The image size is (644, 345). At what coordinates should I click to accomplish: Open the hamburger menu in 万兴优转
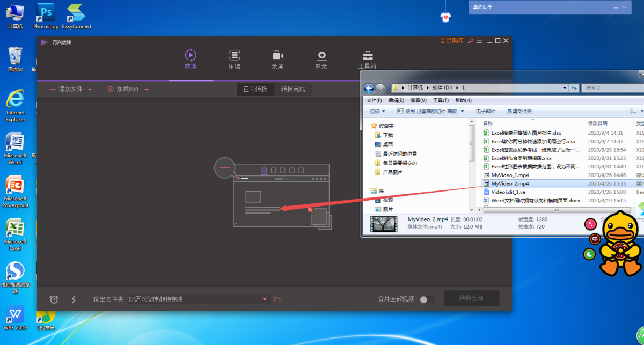479,41
